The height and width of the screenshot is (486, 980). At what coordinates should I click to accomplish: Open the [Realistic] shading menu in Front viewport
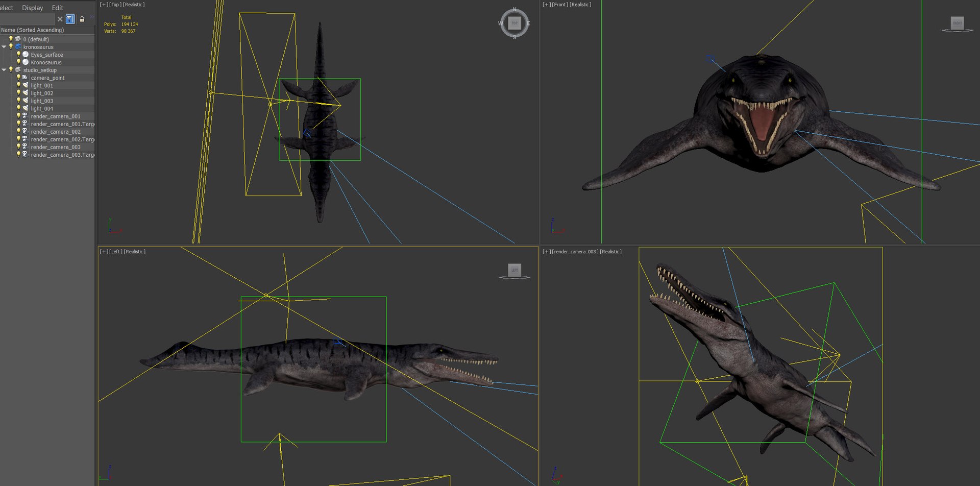pyautogui.click(x=580, y=5)
